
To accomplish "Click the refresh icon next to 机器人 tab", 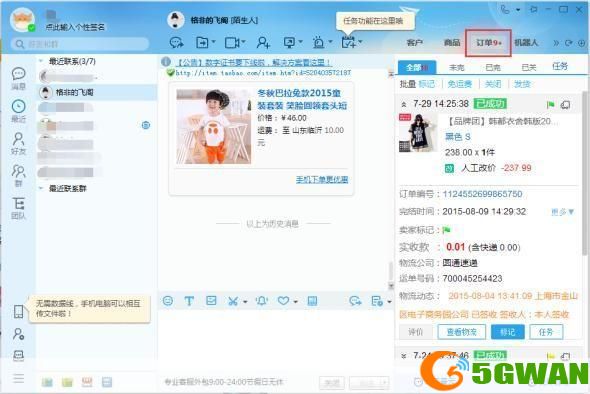I will [x=569, y=43].
